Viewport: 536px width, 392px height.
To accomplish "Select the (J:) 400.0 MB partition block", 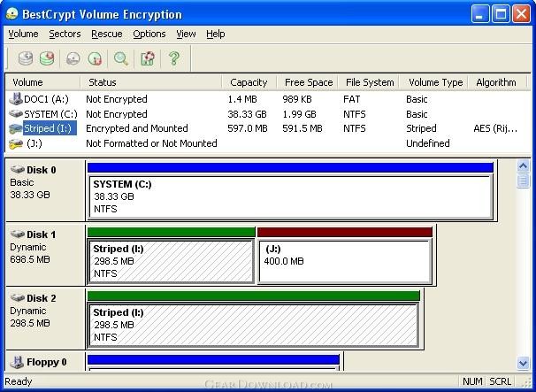I will (x=345, y=262).
